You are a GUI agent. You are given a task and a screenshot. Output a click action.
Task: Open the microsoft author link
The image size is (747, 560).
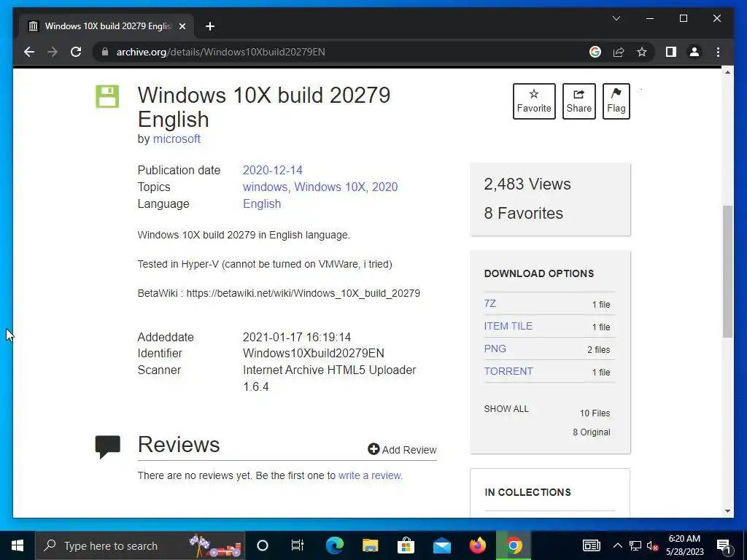177,139
